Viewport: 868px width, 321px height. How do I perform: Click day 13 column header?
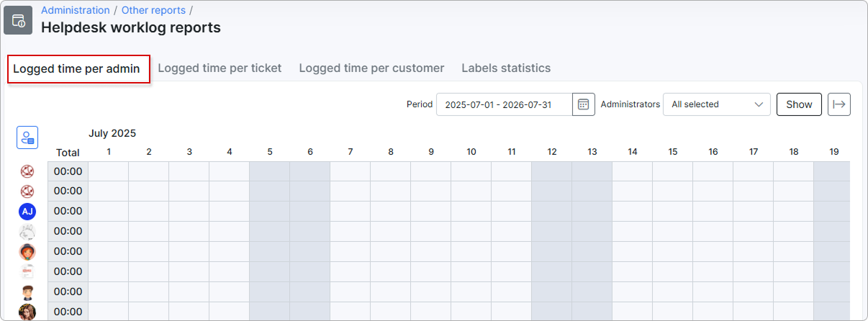592,152
